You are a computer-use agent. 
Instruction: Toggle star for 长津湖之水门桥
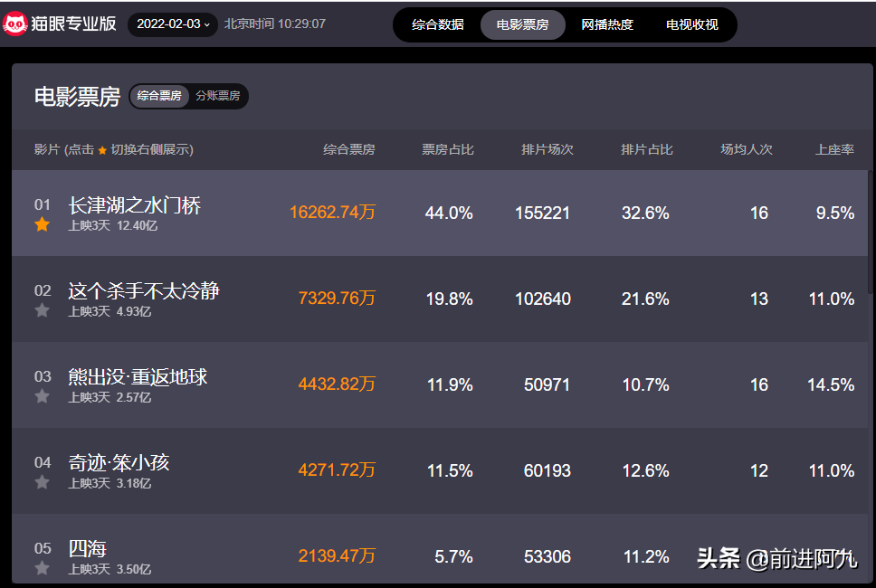[x=42, y=225]
